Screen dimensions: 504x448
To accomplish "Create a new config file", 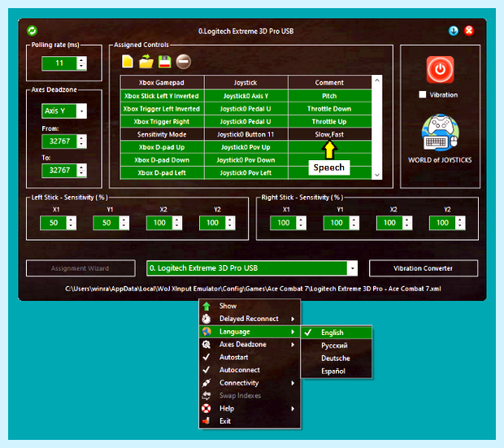I will (128, 61).
